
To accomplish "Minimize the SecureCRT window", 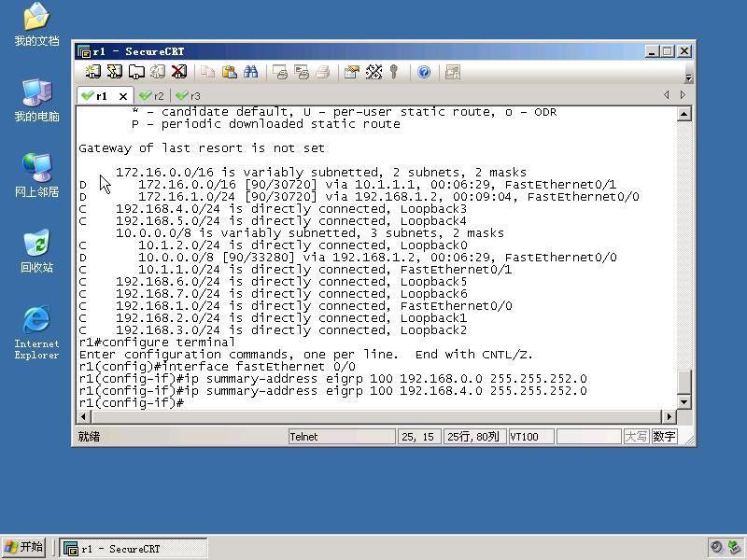I will (x=651, y=51).
